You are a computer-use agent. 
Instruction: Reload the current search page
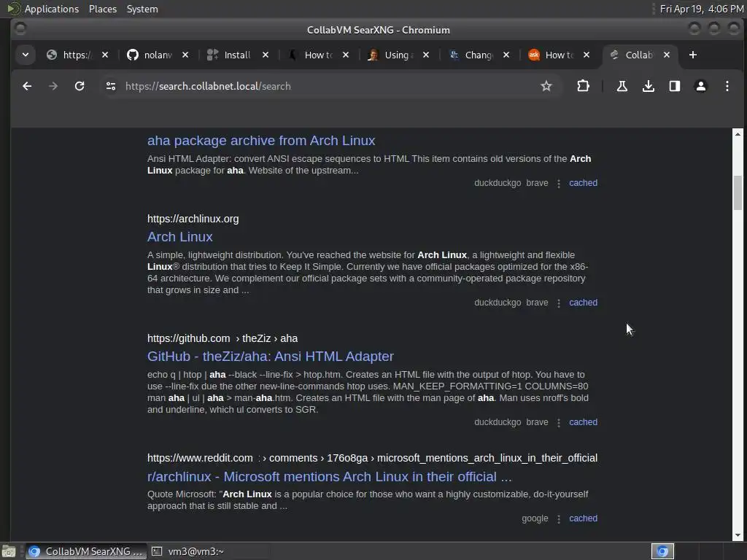(x=80, y=86)
